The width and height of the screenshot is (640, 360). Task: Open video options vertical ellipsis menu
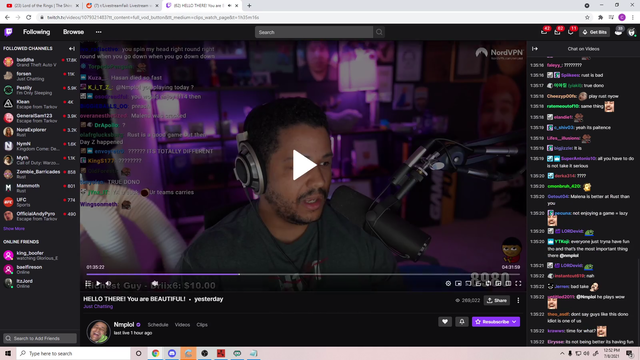(x=518, y=300)
